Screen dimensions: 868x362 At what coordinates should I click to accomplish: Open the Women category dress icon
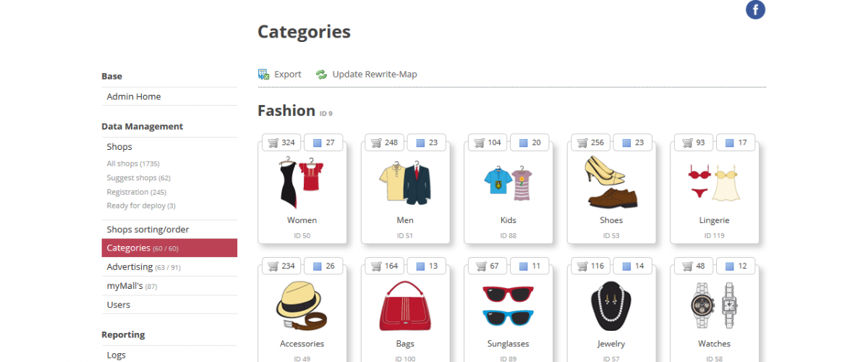[x=302, y=182]
